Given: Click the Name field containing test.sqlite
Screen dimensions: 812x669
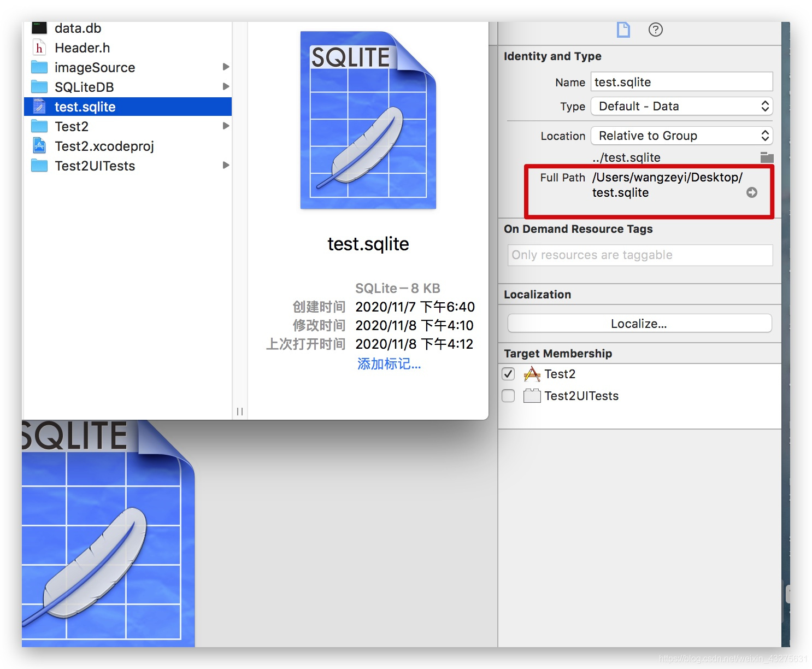Looking at the screenshot, I should coord(682,82).
